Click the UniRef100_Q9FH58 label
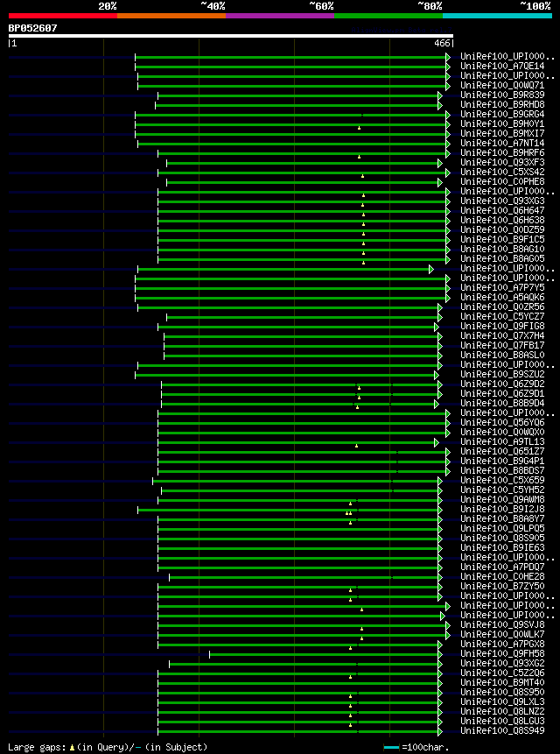Image resolution: width=560 pixels, height=754 pixels. [502, 653]
